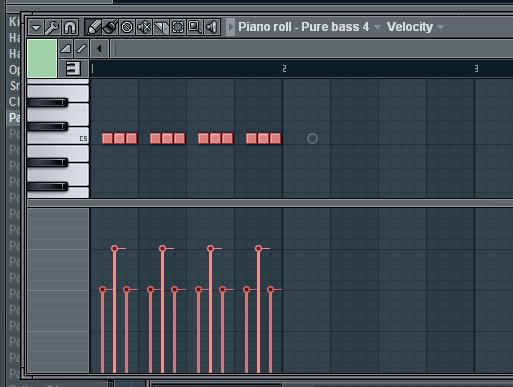Toggle the magnet snap-to-grid option
The height and width of the screenshot is (387, 513).
click(70, 27)
